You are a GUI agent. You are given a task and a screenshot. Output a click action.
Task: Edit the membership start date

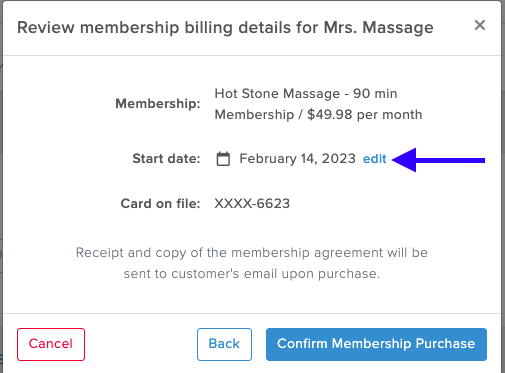click(375, 159)
